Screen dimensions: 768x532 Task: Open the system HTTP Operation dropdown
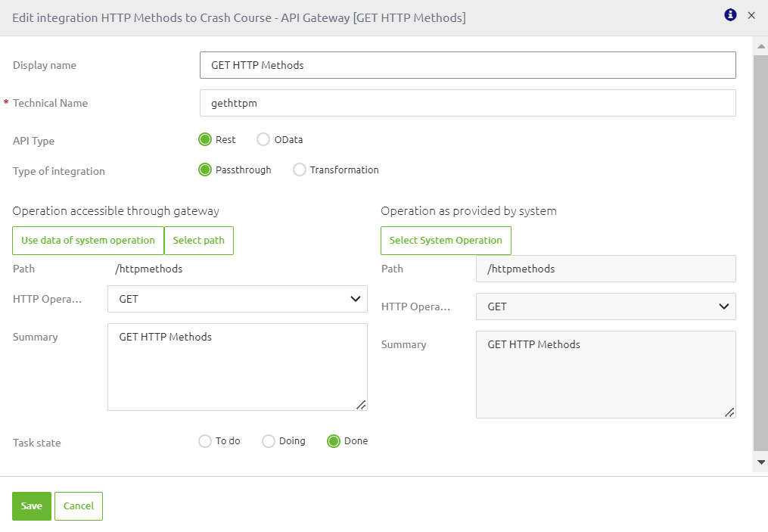coord(725,306)
